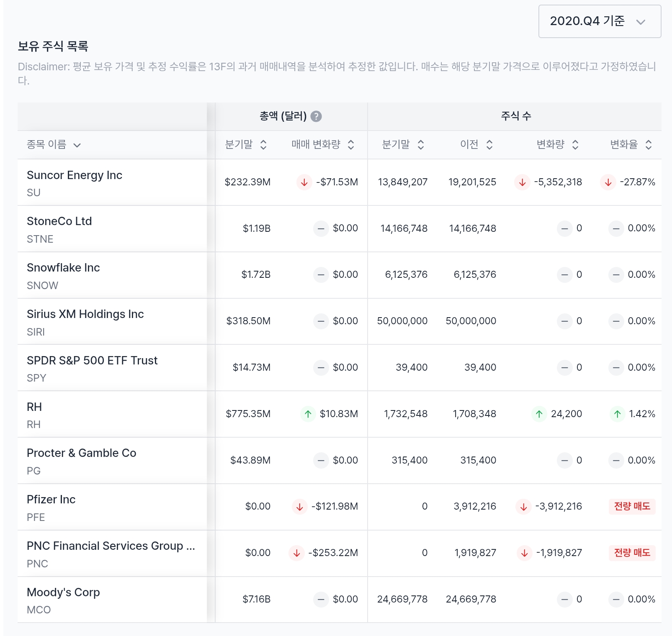Click Pfizer's down arrow by -$121.98M
Screen dimensions: 672x636
(x=300, y=507)
